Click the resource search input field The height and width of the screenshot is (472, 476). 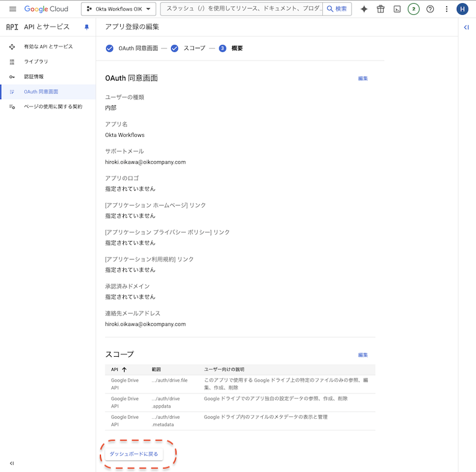coord(242,9)
